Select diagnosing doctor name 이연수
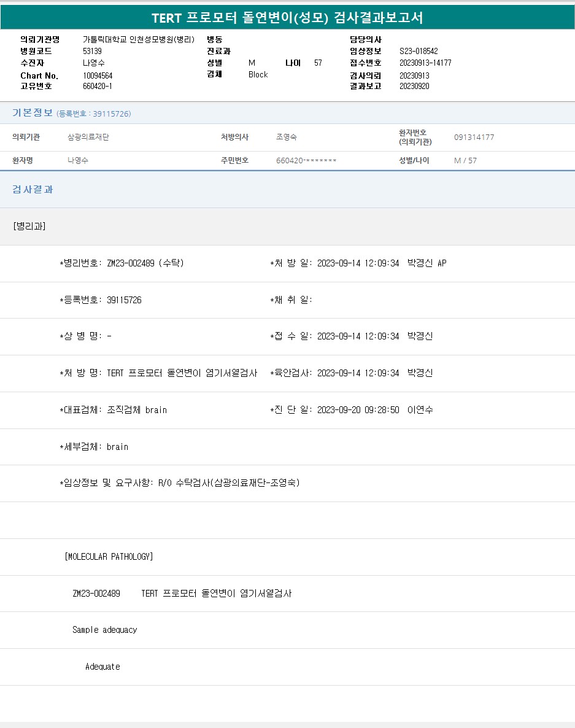The width and height of the screenshot is (575, 728). [420, 410]
